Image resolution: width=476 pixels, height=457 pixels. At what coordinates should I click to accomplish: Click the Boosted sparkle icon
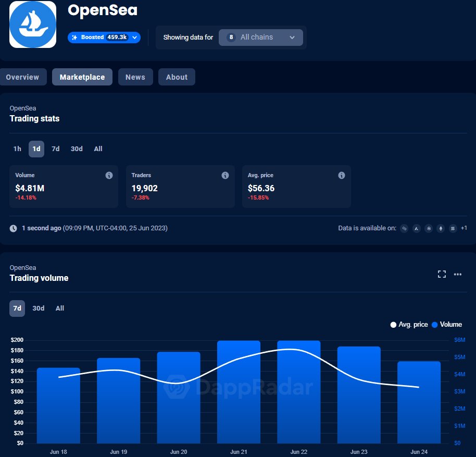[74, 38]
